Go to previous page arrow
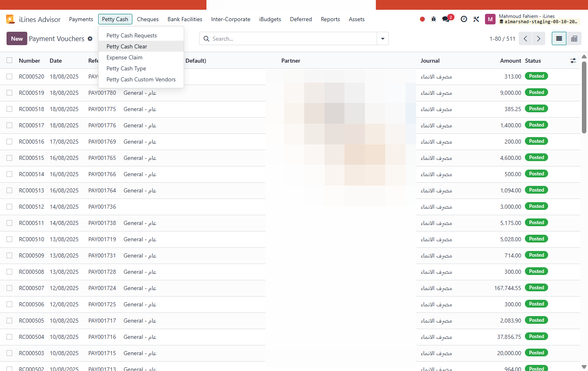 525,39
